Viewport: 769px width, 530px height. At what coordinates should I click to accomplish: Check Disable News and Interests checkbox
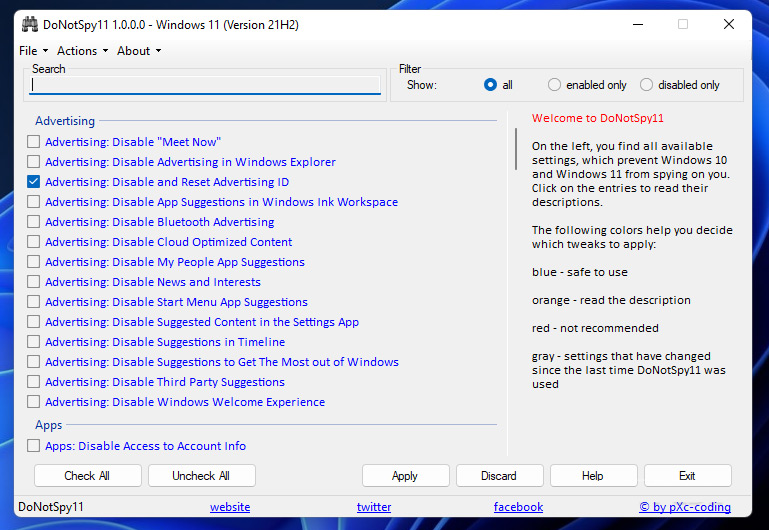33,282
